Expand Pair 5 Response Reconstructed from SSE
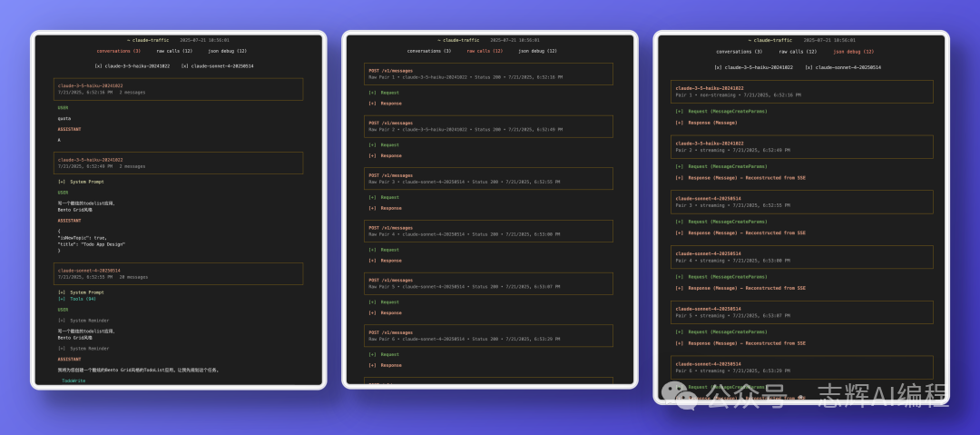 coord(740,343)
